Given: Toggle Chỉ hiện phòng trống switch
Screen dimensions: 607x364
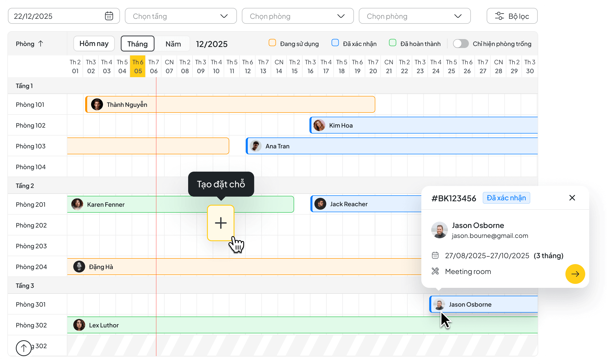Looking at the screenshot, I should click(x=461, y=44).
